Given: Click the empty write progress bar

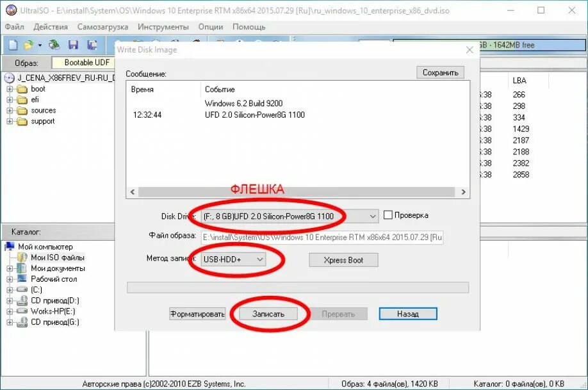Looking at the screenshot, I should pos(298,288).
